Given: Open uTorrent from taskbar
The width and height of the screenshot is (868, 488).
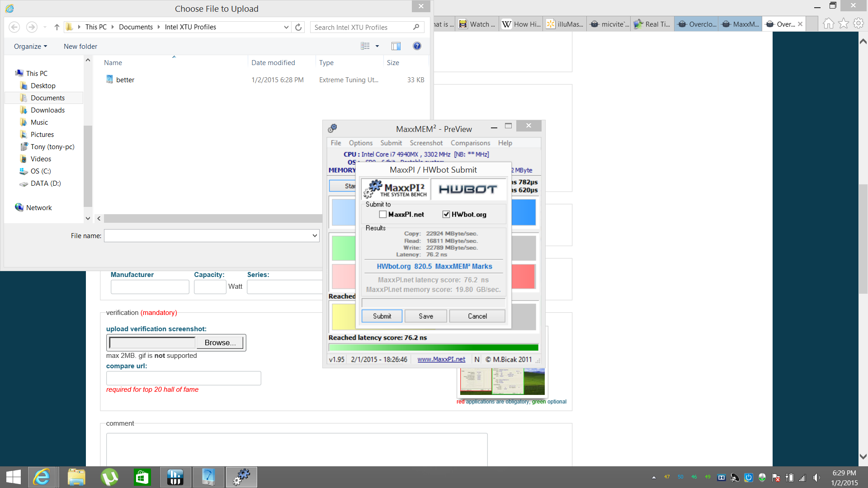Looking at the screenshot, I should click(x=109, y=477).
